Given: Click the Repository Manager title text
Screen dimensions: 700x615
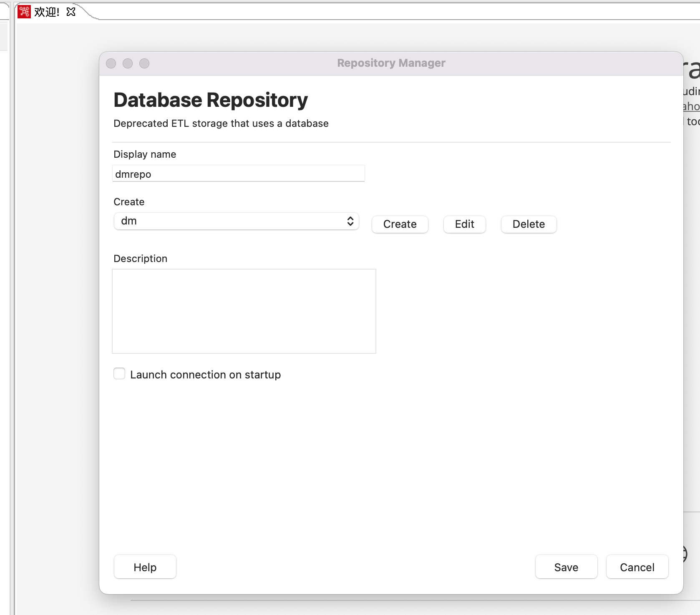Looking at the screenshot, I should 391,63.
